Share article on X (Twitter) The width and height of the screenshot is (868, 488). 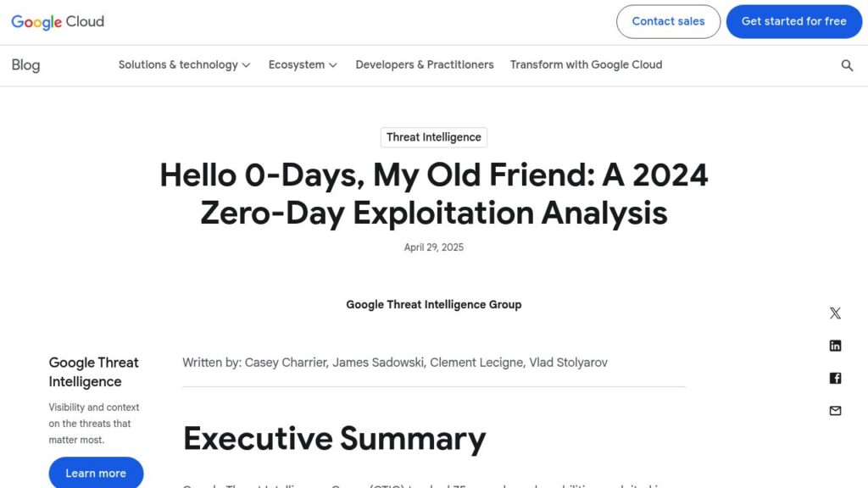pos(835,313)
